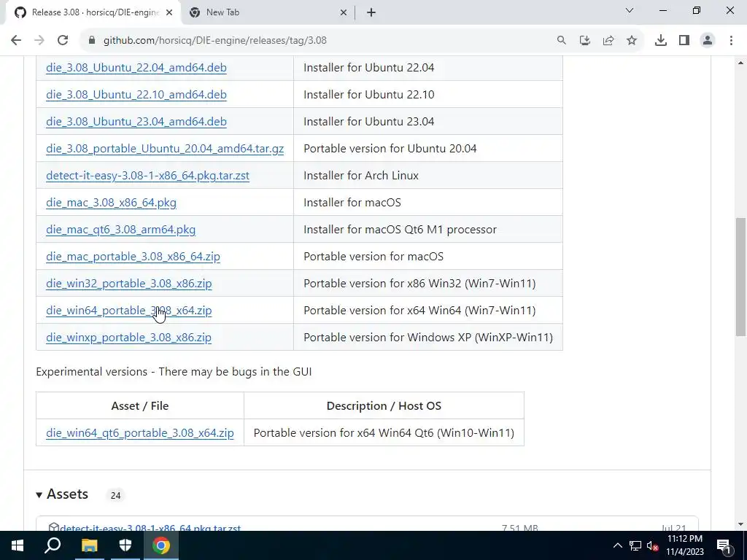Screen dimensions: 747x560
Task: Click the 'Asset / File' column header
Action: pos(139,406)
